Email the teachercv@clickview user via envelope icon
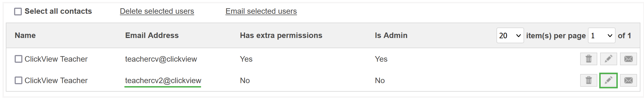This screenshot has height=101, width=644. click(628, 59)
